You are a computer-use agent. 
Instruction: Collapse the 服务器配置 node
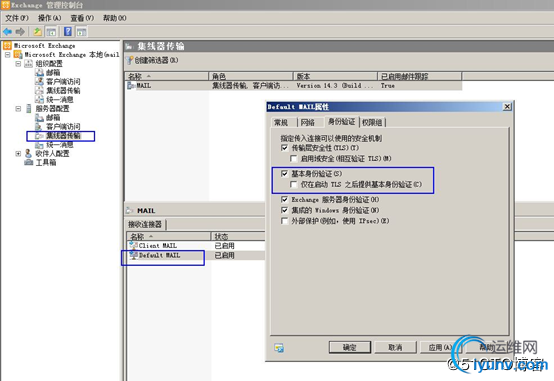click(18, 109)
